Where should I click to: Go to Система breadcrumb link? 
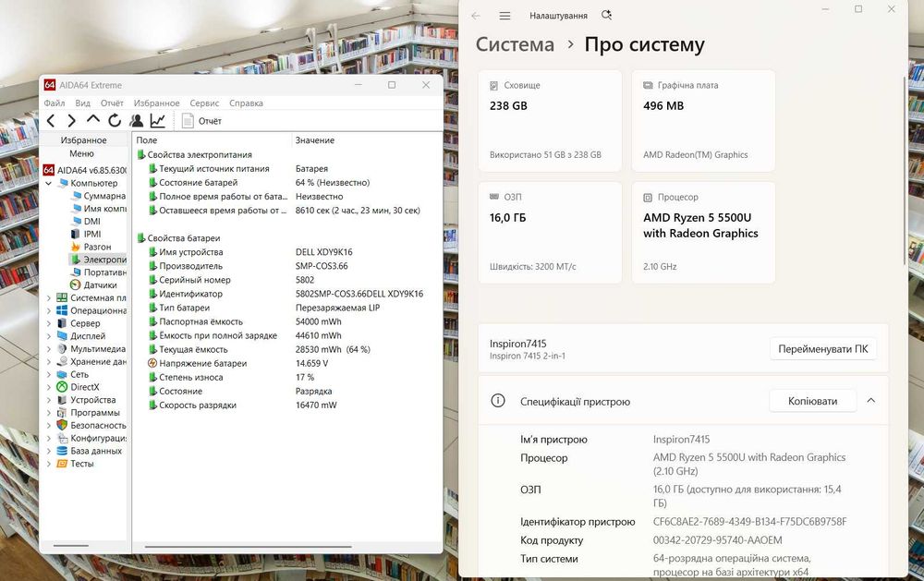click(515, 44)
